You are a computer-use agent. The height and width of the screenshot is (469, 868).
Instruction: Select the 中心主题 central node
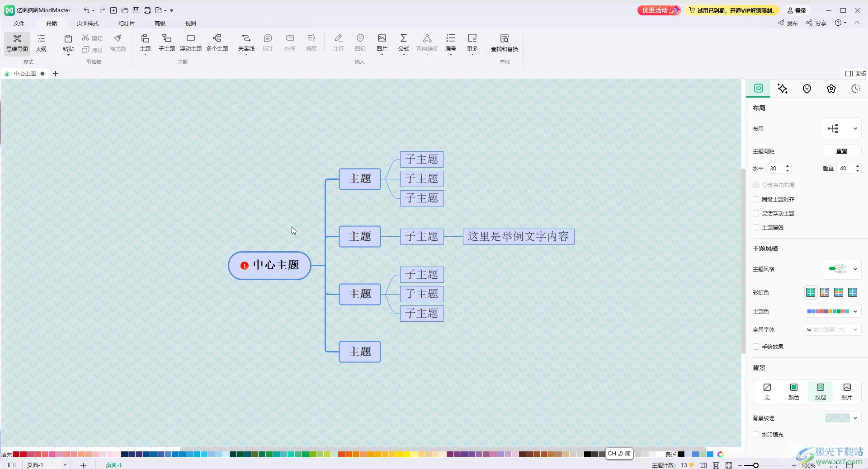coord(269,265)
